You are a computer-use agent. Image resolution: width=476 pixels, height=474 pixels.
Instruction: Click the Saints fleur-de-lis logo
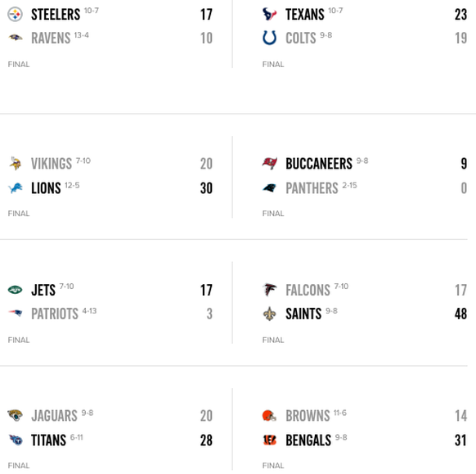[270, 314]
